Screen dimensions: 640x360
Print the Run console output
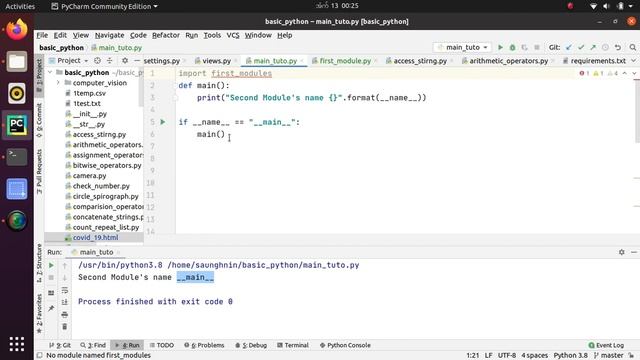[x=64, y=314]
